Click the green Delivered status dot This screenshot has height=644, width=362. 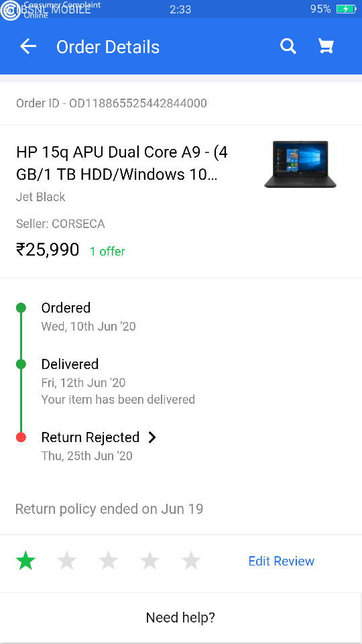(x=21, y=364)
